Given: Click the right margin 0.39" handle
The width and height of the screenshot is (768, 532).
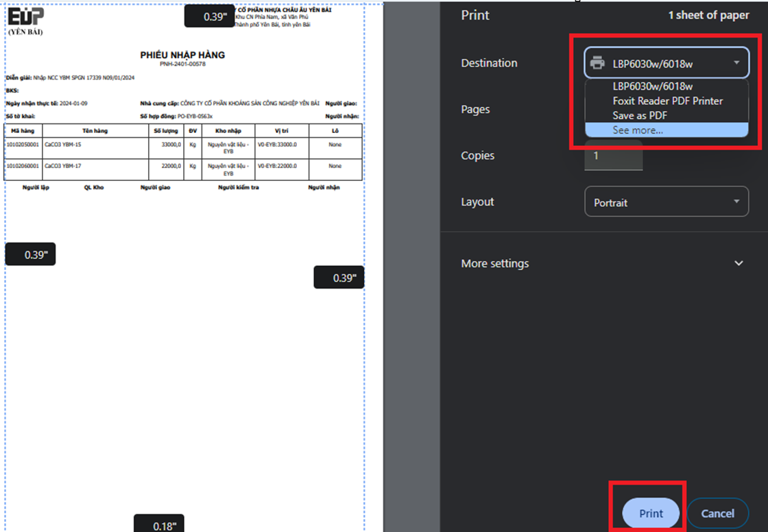Looking at the screenshot, I should point(339,278).
